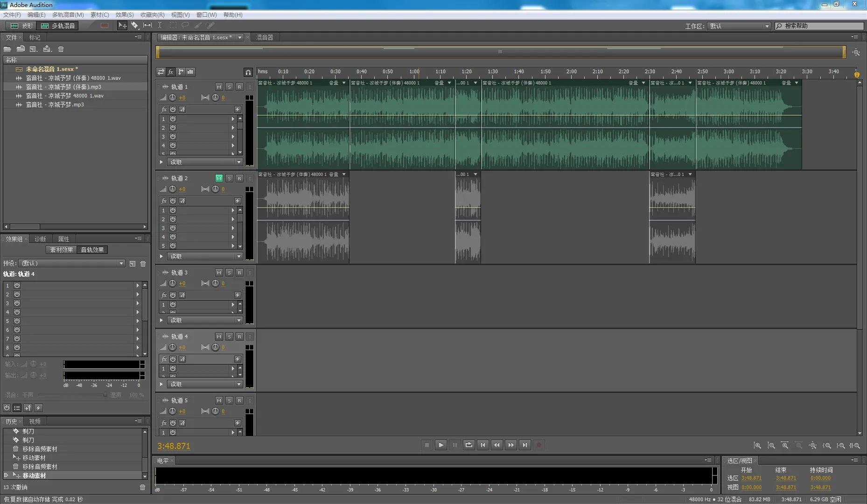Viewport: 867px width, 504px height.
Task: Click the open file folder icon
Action: pos(7,49)
